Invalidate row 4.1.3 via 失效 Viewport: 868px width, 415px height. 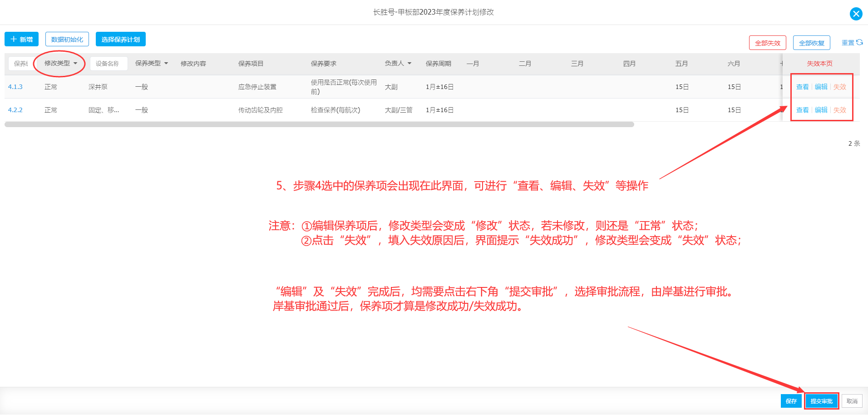coord(839,87)
